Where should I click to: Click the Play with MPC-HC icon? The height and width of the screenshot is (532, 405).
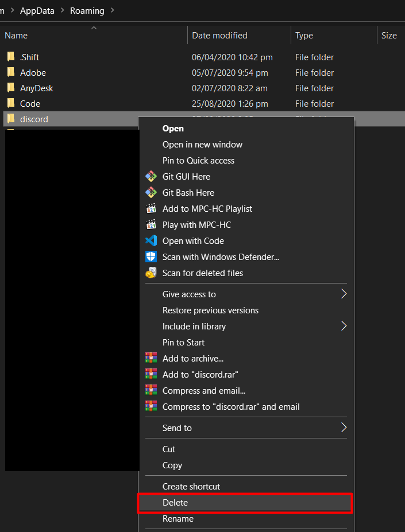click(151, 224)
